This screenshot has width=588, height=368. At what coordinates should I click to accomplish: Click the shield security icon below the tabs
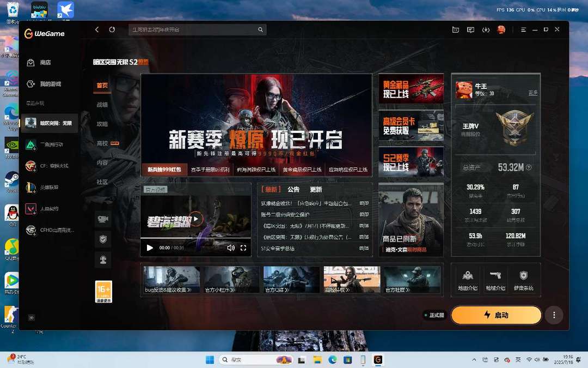103,239
